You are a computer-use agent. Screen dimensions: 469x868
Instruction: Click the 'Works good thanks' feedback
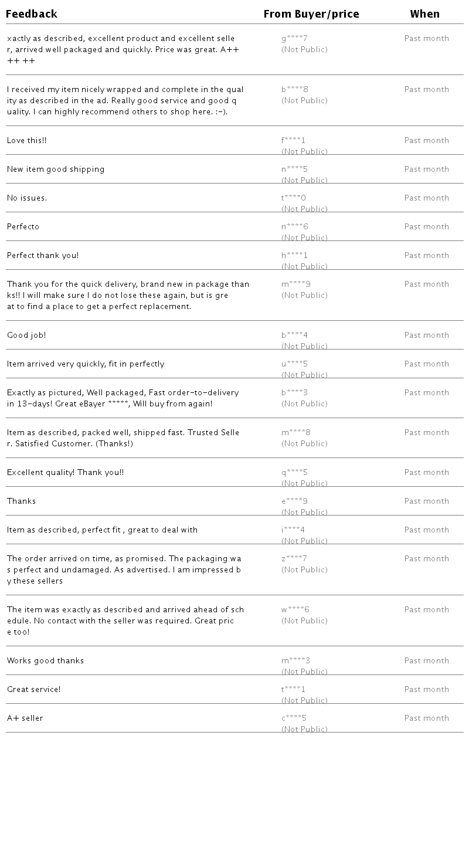click(46, 661)
